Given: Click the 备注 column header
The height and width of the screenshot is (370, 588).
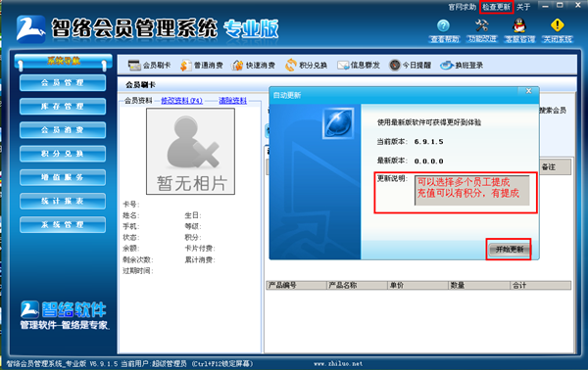Looking at the screenshot, I should pos(555,167).
